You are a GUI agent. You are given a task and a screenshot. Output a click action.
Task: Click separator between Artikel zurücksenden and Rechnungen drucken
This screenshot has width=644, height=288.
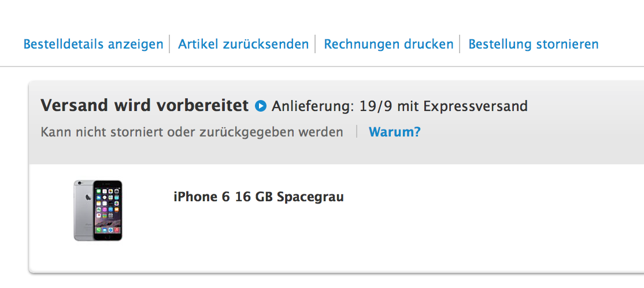point(316,44)
